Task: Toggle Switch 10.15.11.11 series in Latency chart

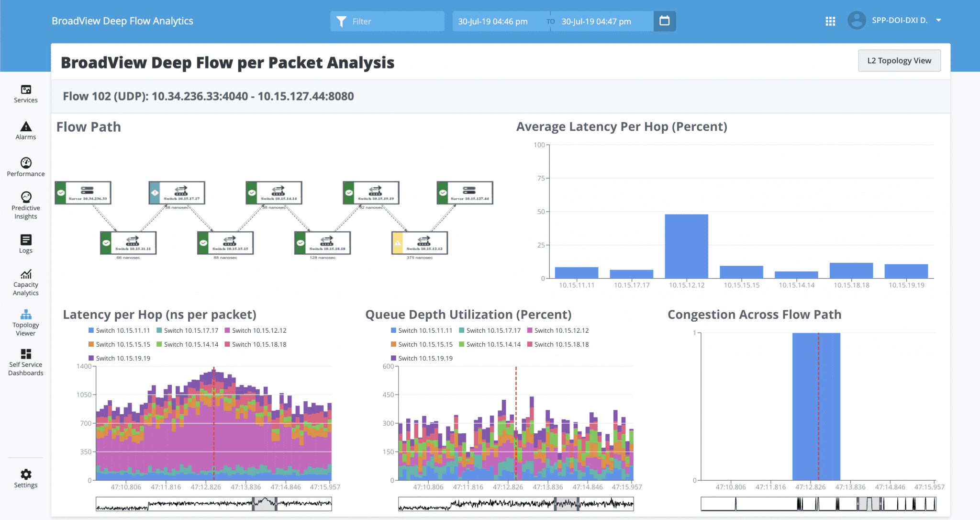Action: click(118, 330)
